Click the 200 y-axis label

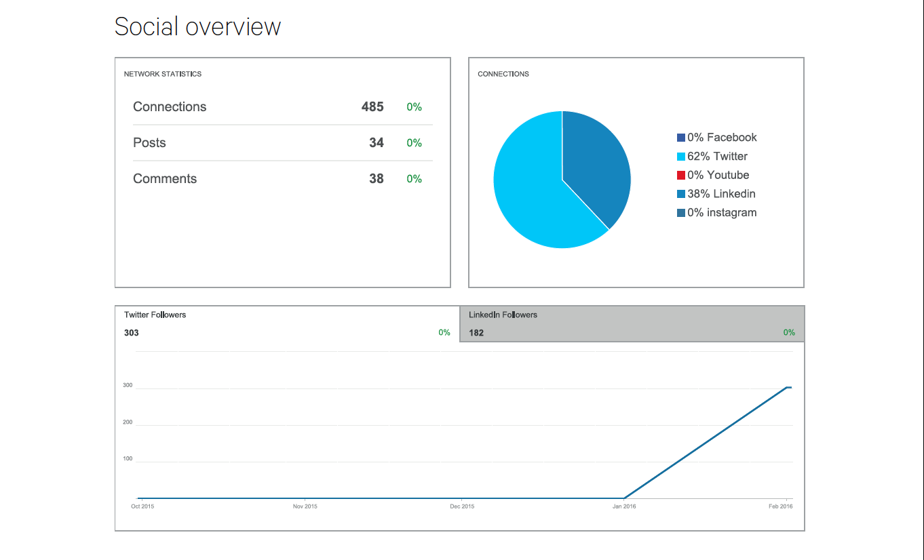(x=128, y=422)
